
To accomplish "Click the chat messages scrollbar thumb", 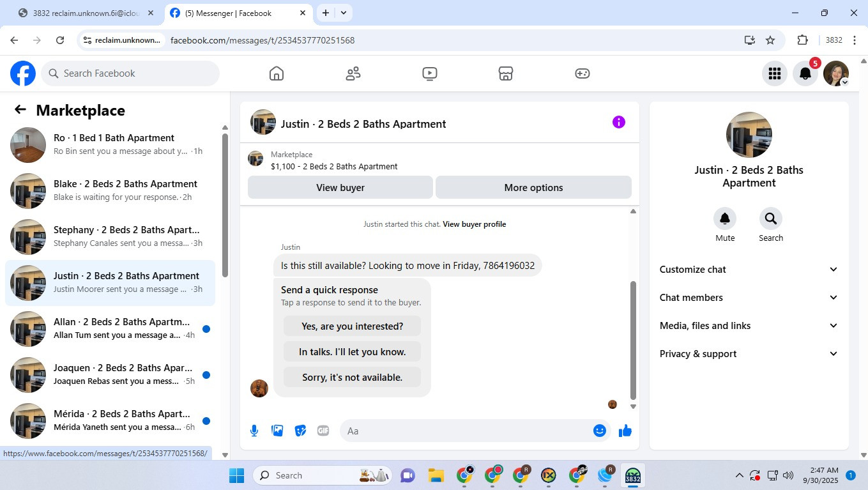I will (633, 340).
